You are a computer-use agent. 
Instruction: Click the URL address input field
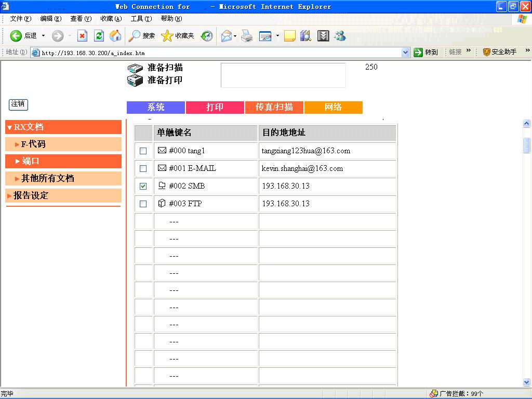click(x=218, y=52)
